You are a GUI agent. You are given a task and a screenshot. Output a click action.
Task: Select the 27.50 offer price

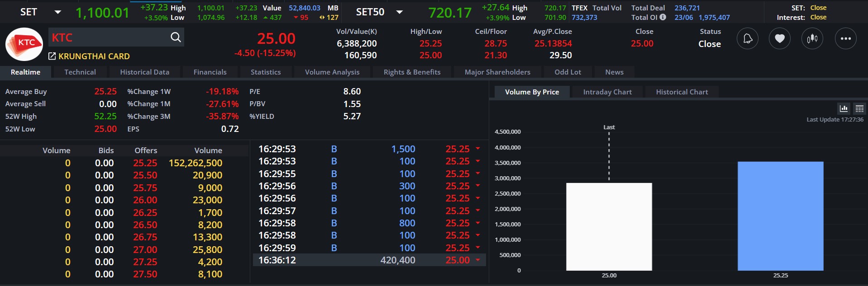[145, 274]
